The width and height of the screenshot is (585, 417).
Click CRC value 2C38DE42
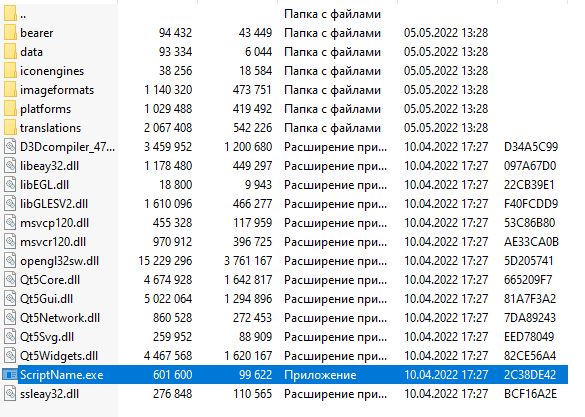pos(530,375)
